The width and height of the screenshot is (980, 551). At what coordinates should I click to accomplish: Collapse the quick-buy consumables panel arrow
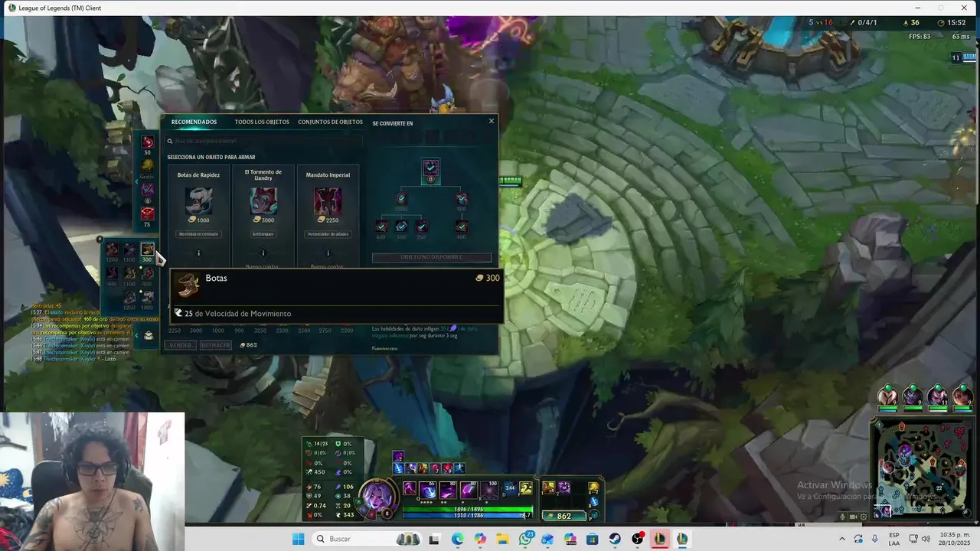136,181
